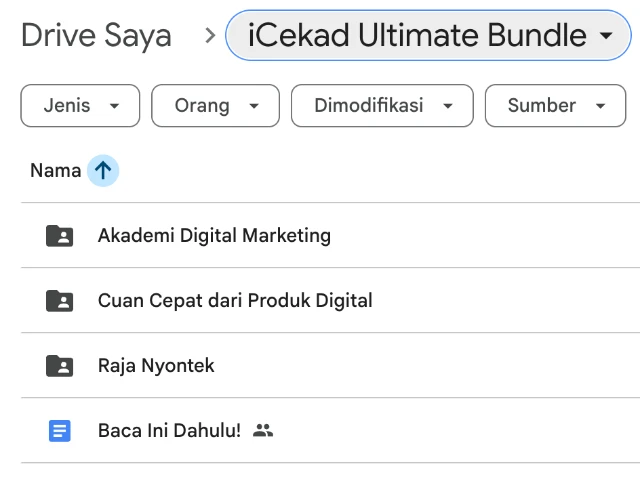
Task: Sort by the Nama column header
Action: point(56,171)
